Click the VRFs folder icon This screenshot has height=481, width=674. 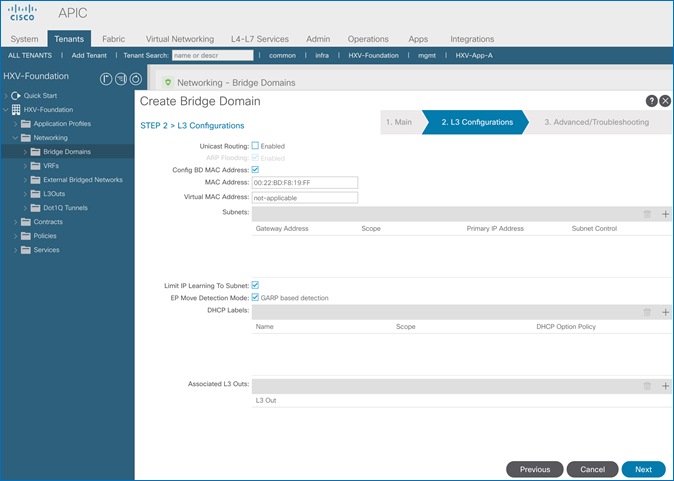pyautogui.click(x=36, y=166)
